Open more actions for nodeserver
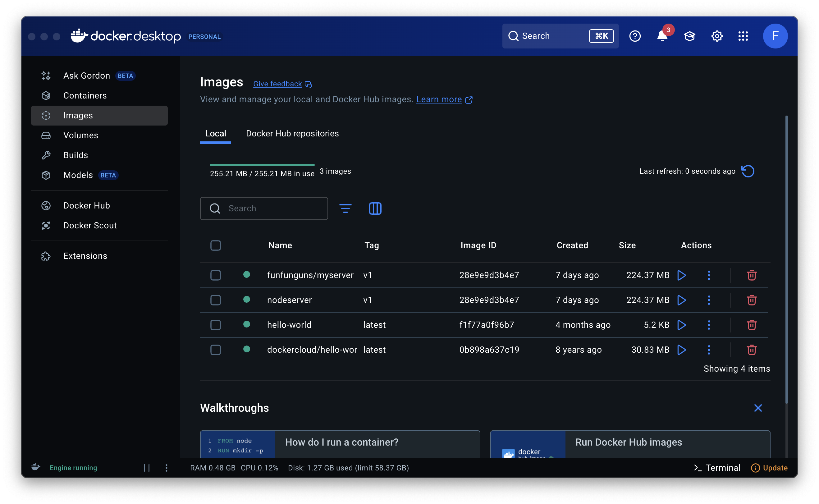This screenshot has height=504, width=819. tap(709, 300)
